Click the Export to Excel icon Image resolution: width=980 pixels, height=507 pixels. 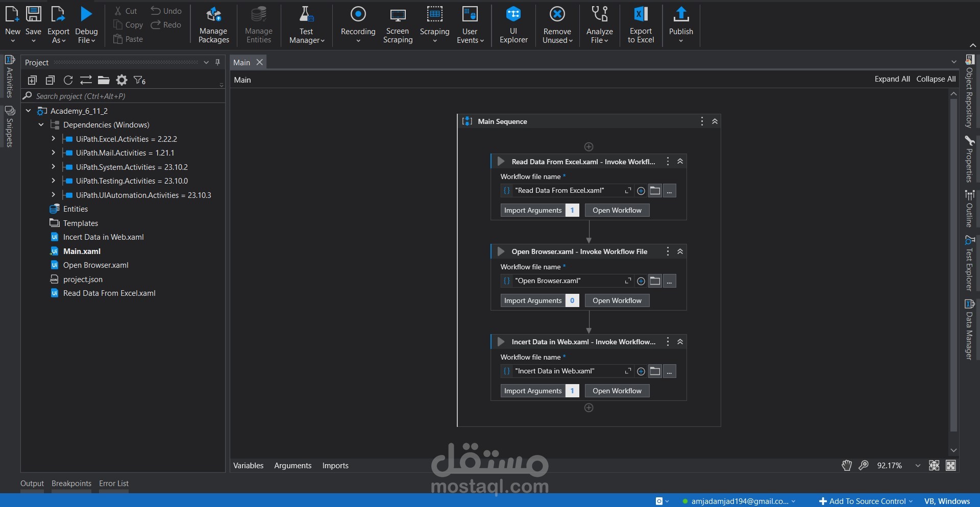[x=641, y=14]
